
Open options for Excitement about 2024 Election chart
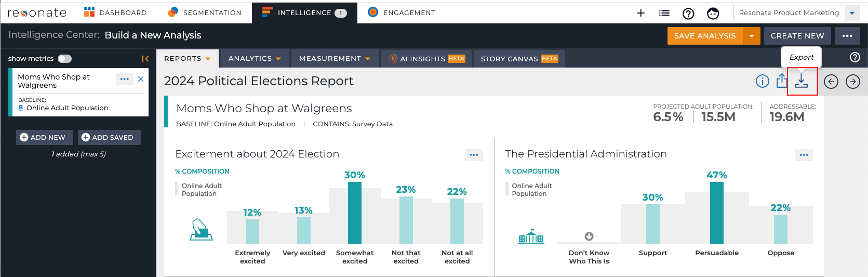(474, 155)
